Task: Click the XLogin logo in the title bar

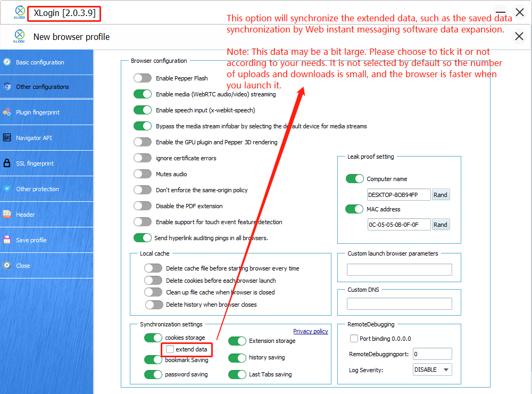Action: coord(20,12)
